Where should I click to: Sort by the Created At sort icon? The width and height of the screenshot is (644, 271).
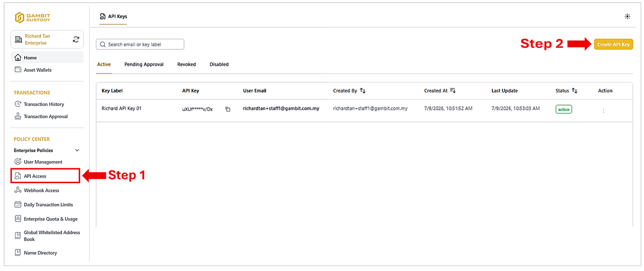point(453,91)
